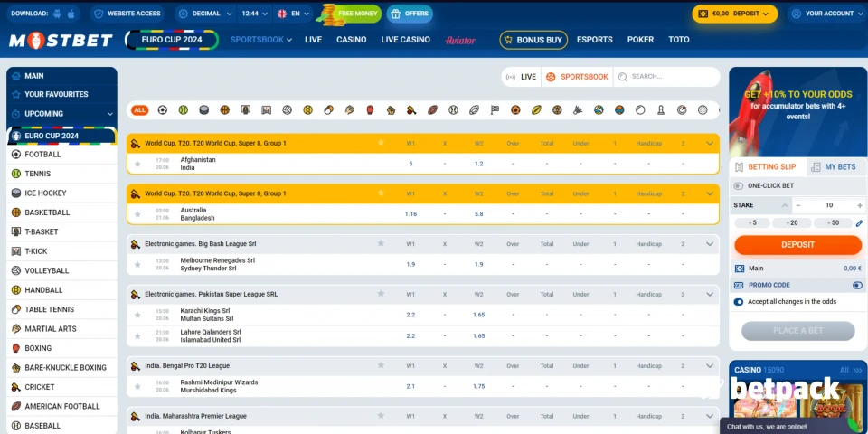Filter events by the football icon
Viewport: 868px width, 434px height.
(163, 110)
